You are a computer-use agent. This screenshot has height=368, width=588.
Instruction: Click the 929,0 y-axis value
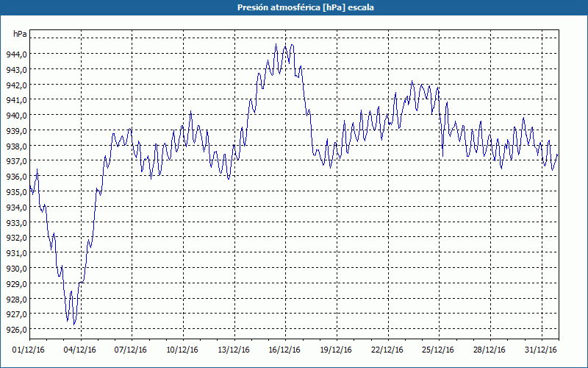click(x=16, y=284)
